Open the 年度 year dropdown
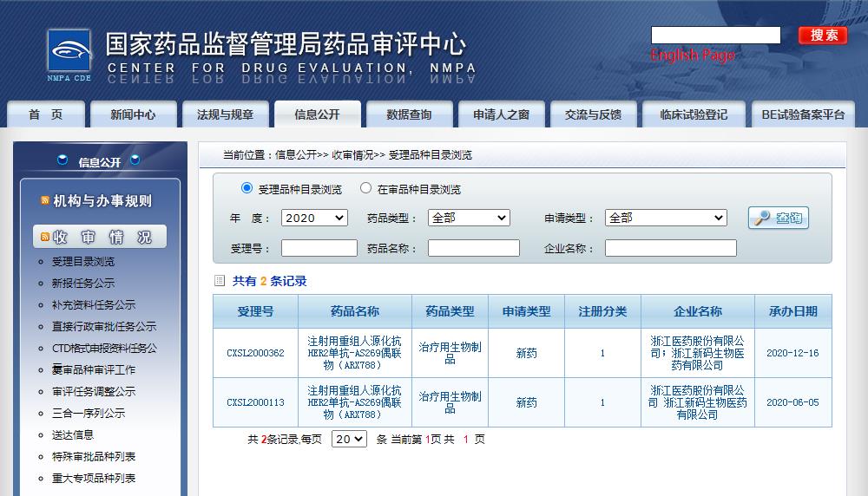The image size is (868, 496). point(314,218)
